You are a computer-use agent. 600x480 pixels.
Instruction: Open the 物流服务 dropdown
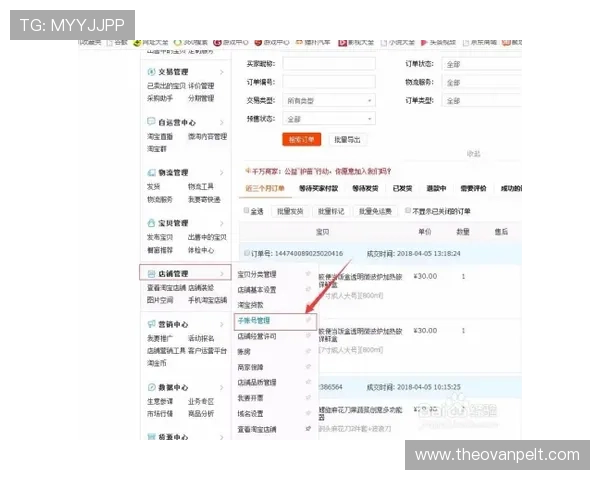482,82
